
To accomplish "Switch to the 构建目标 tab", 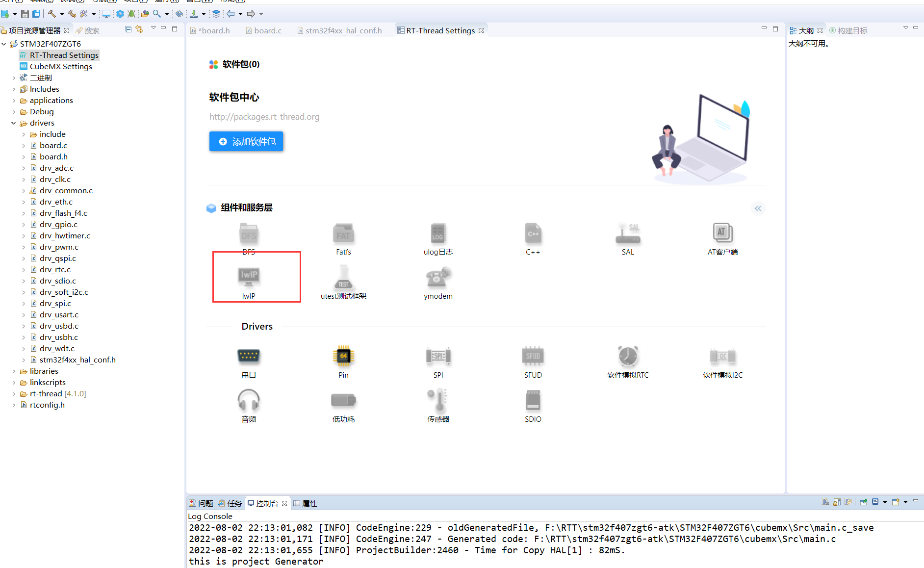I will [x=848, y=30].
